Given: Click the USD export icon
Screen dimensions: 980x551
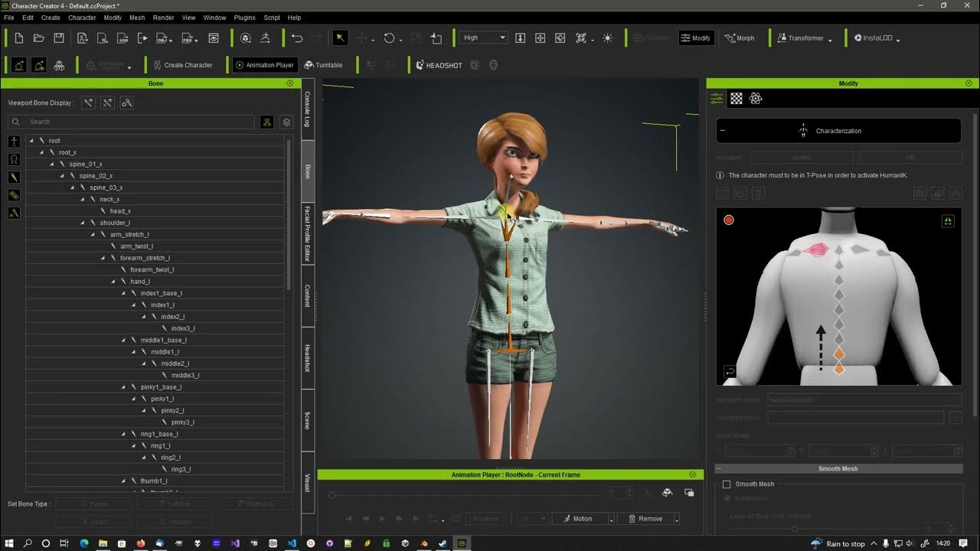Looking at the screenshot, I should click(x=122, y=37).
